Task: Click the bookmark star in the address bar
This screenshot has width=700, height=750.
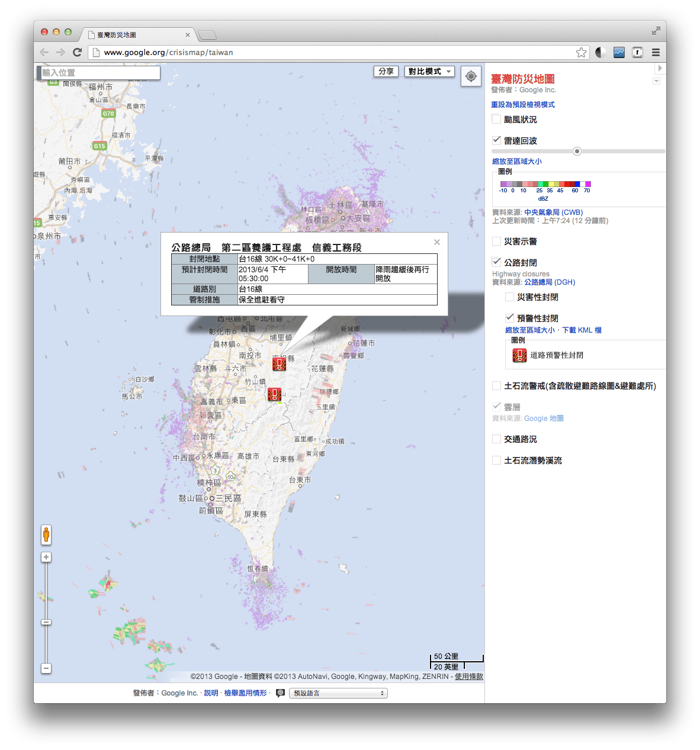Action: point(581,52)
